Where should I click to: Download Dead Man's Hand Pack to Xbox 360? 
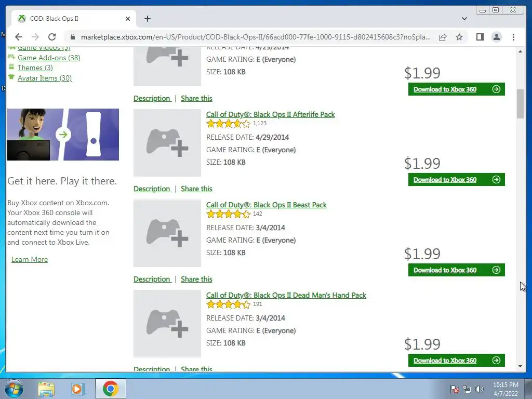(x=456, y=361)
